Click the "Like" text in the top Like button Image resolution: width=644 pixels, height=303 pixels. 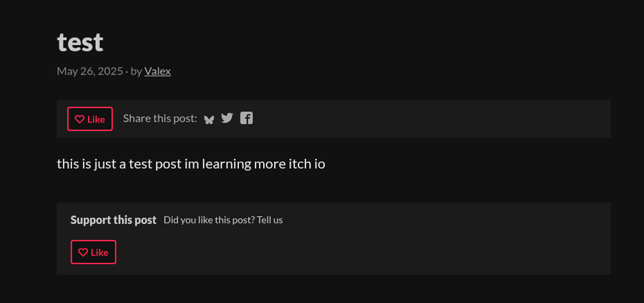pos(96,119)
